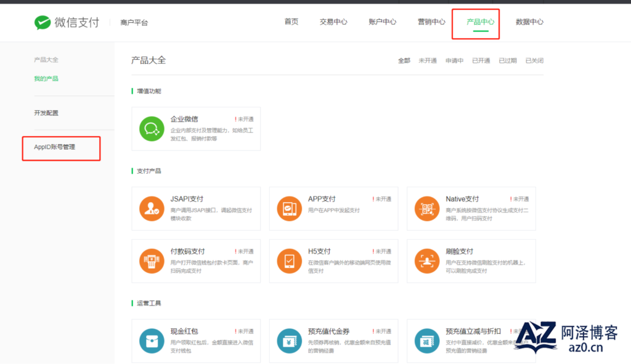
Task: Open 我的产品 in the sidebar
Action: pos(46,79)
